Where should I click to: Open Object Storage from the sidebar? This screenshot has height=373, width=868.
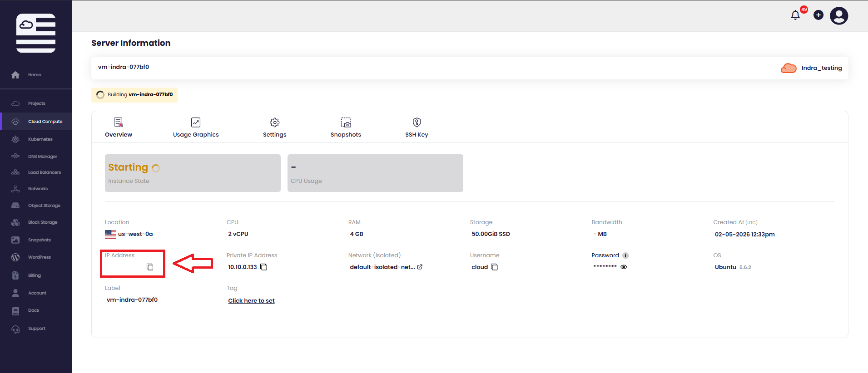point(44,206)
